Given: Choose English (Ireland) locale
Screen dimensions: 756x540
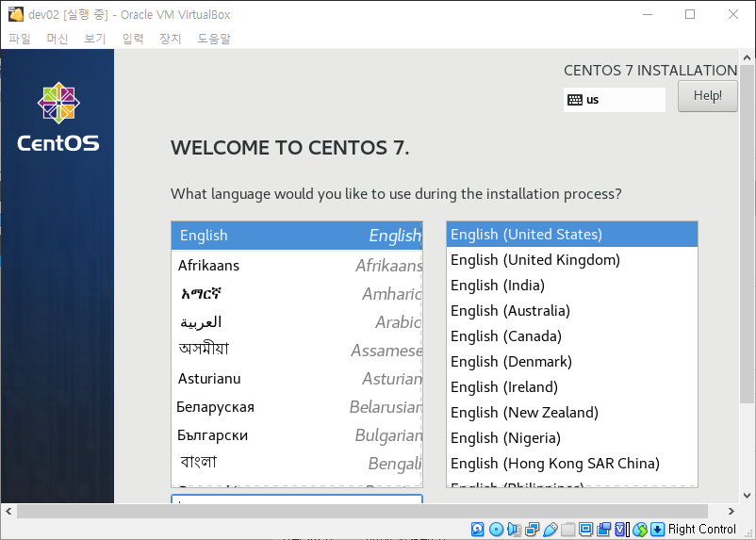Looking at the screenshot, I should 572,387.
